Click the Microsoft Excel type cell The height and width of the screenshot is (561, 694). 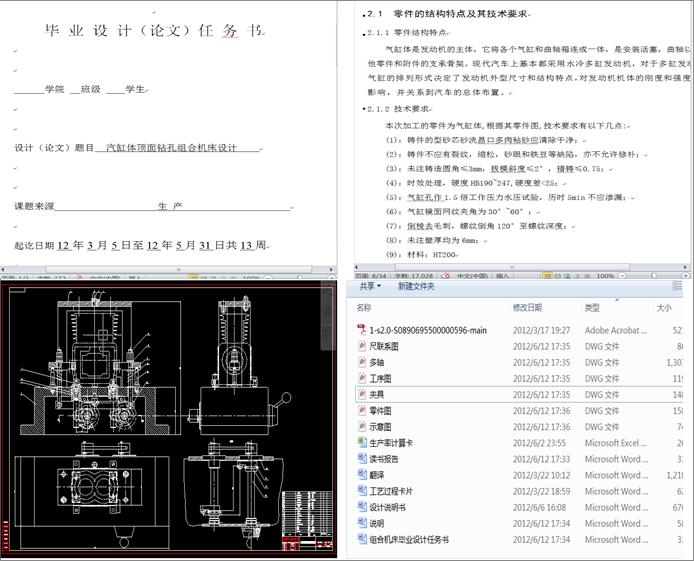point(615,443)
